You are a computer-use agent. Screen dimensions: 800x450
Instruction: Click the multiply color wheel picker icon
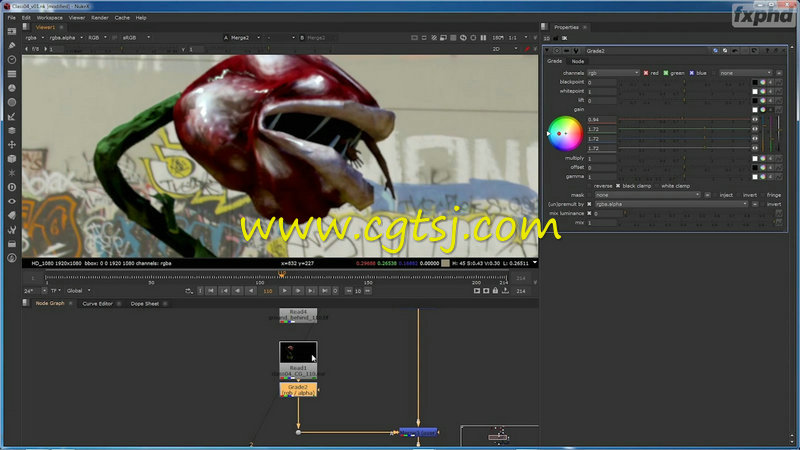(x=763, y=159)
